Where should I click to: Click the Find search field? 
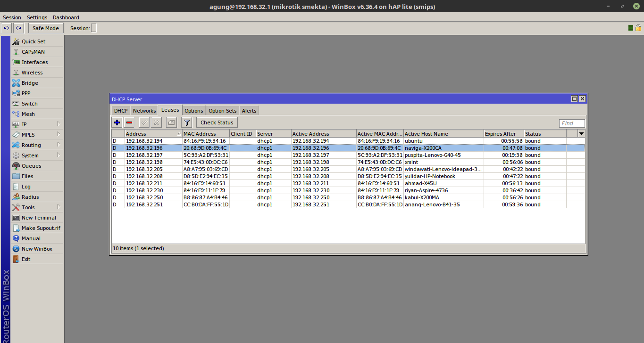(x=572, y=123)
